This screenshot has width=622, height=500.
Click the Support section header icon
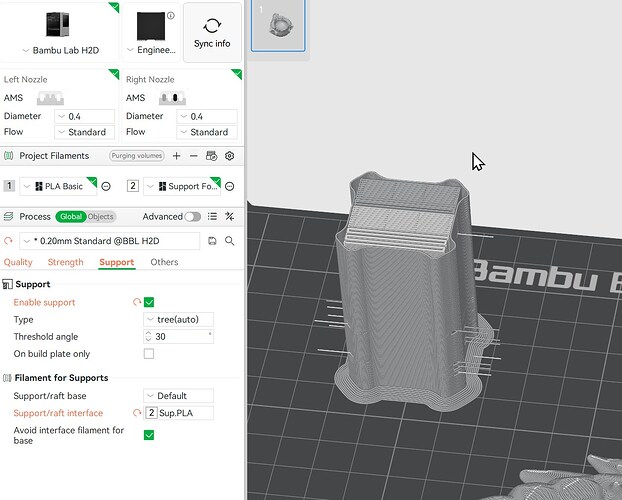[x=7, y=284]
